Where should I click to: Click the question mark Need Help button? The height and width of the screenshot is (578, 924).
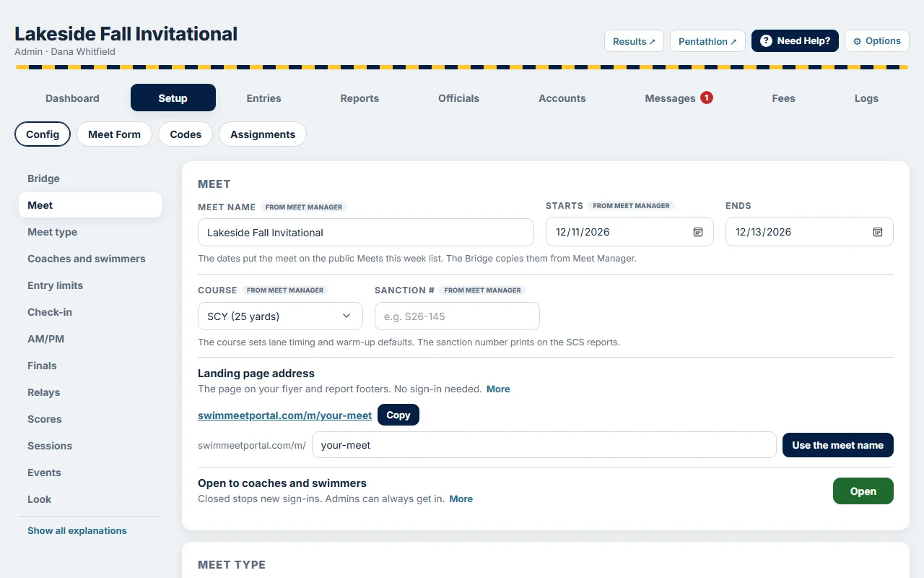[x=795, y=41]
